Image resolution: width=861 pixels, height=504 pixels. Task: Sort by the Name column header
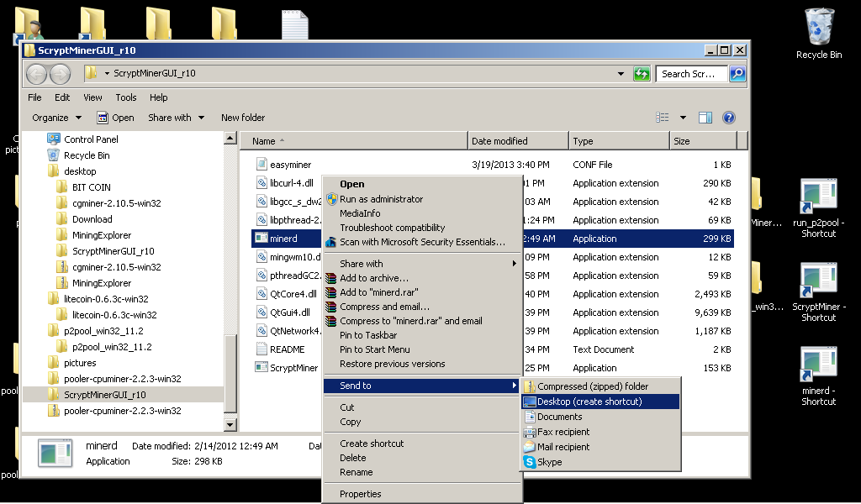point(354,141)
